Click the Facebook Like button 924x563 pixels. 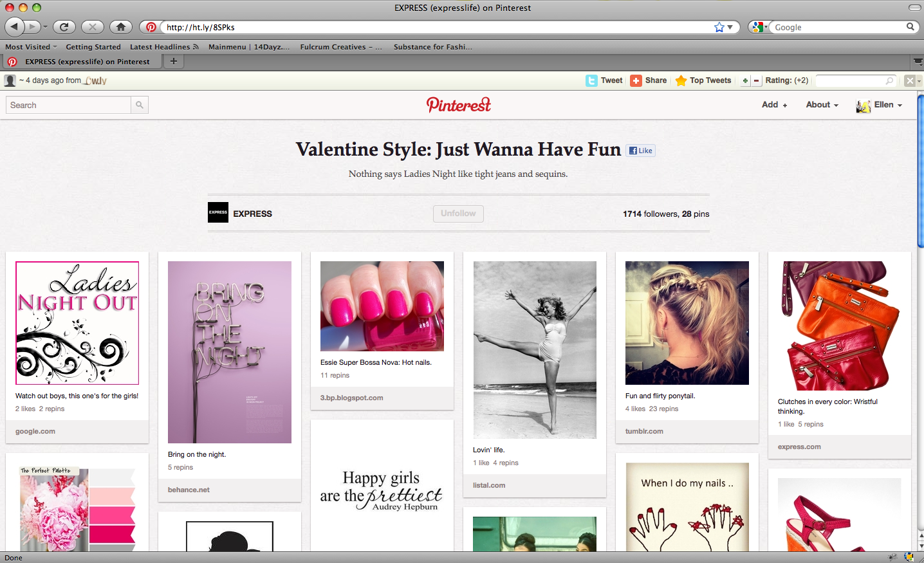pyautogui.click(x=641, y=151)
